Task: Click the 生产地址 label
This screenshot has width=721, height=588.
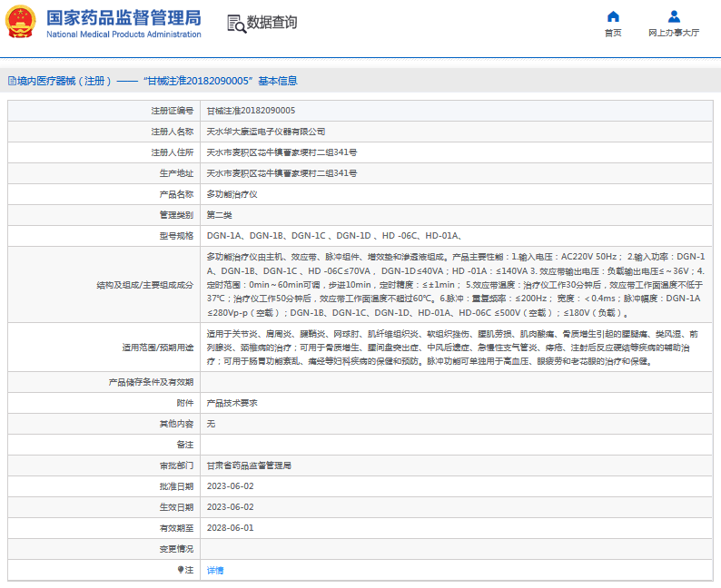Action: coord(176,173)
